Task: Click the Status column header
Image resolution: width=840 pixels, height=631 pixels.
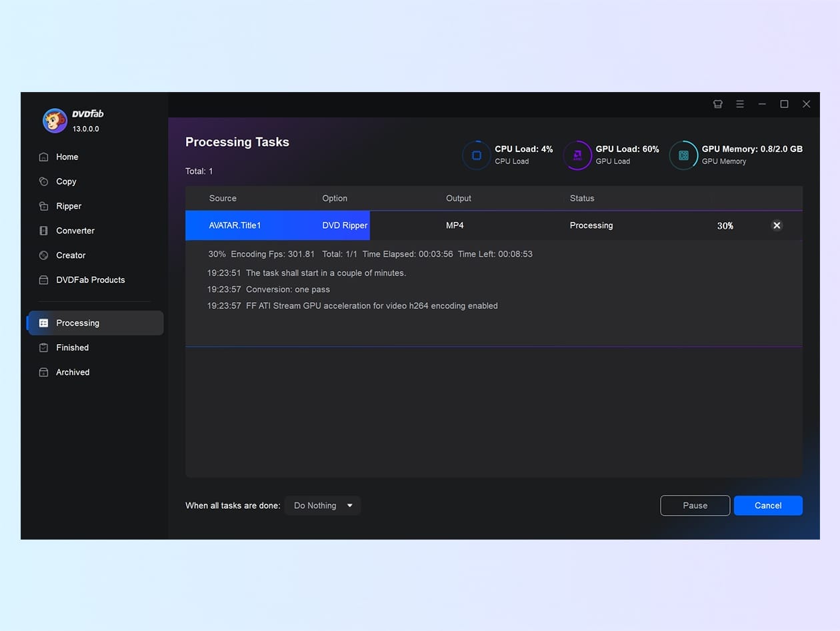Action: tap(581, 198)
